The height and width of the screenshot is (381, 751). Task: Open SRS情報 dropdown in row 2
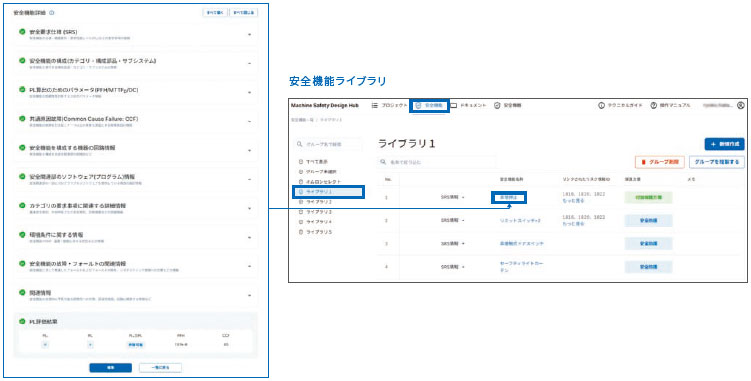click(453, 220)
